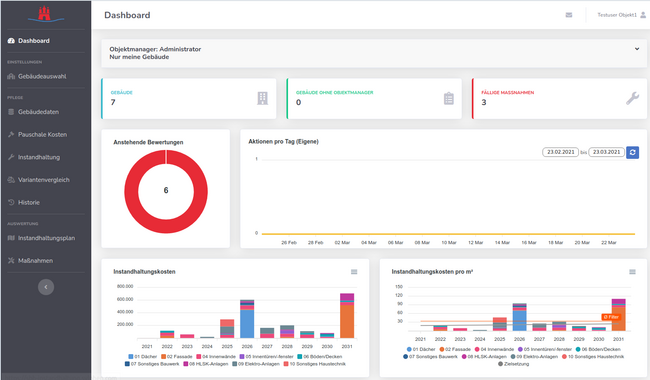The image size is (650, 380).
Task: Toggle 06 Böden/Decken in Instandhaltungskosten legend
Action: coord(320,356)
